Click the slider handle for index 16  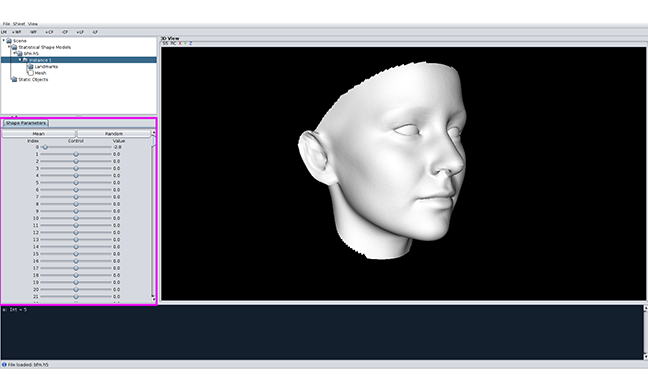click(x=76, y=261)
